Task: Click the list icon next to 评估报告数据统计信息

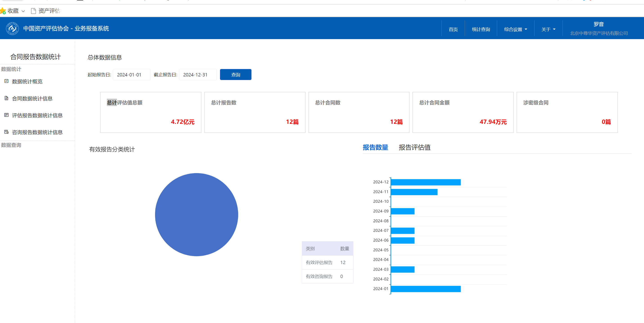Action: coord(7,115)
